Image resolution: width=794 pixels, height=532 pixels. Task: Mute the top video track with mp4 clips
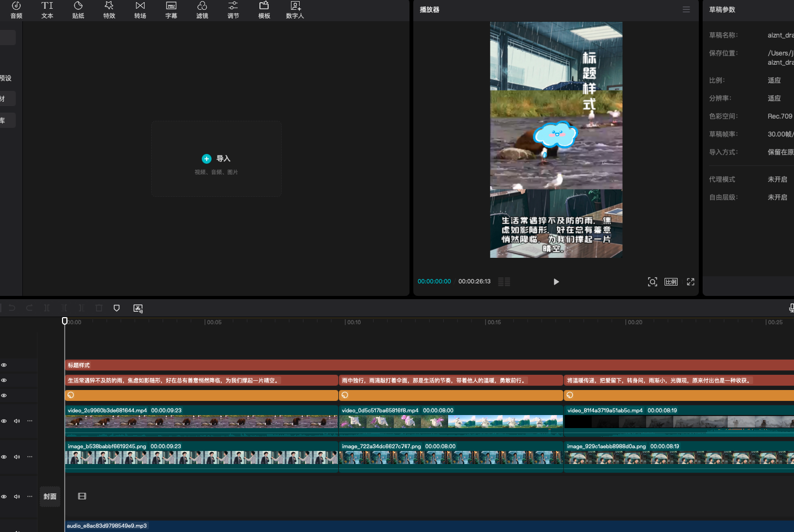(x=17, y=421)
